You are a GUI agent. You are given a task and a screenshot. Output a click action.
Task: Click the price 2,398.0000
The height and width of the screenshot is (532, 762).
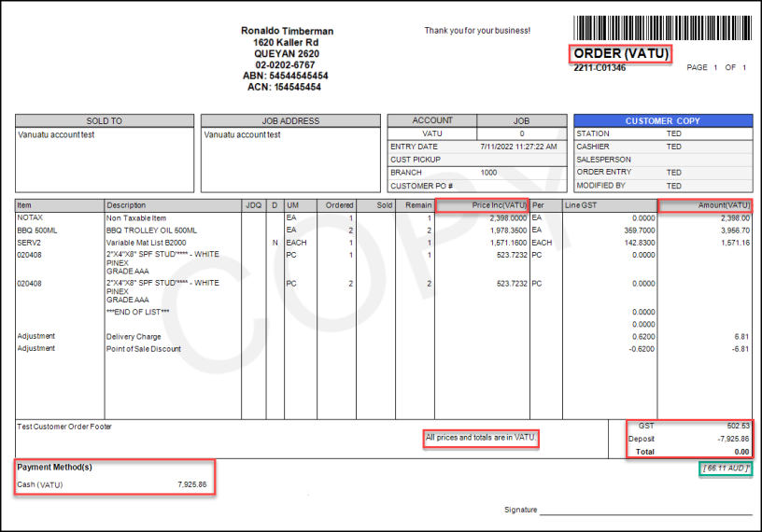[x=508, y=218]
